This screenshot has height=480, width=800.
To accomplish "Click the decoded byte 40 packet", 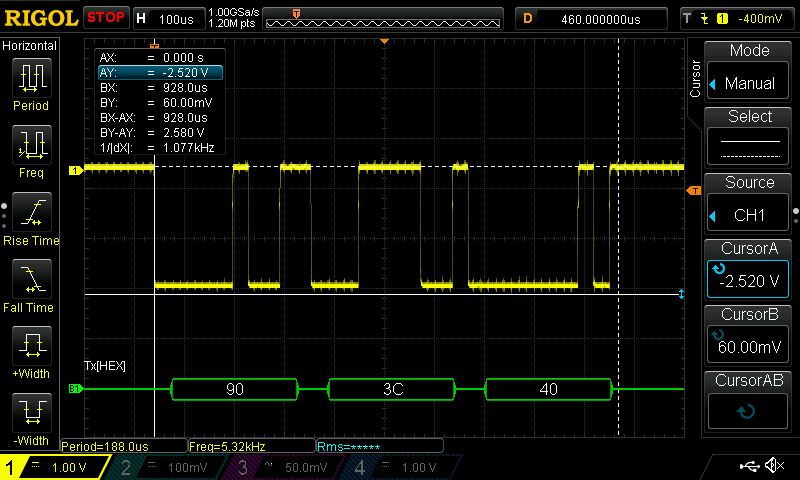I will pyautogui.click(x=548, y=389).
